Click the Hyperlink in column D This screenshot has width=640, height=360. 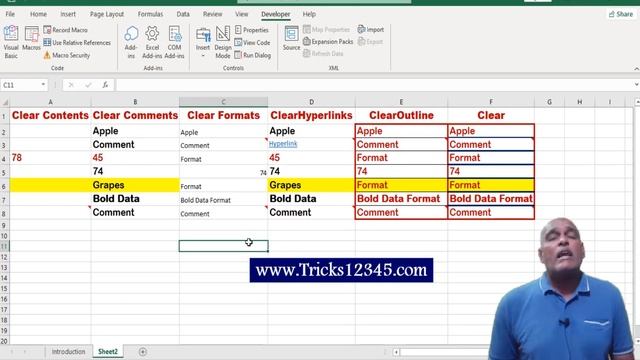(x=283, y=144)
